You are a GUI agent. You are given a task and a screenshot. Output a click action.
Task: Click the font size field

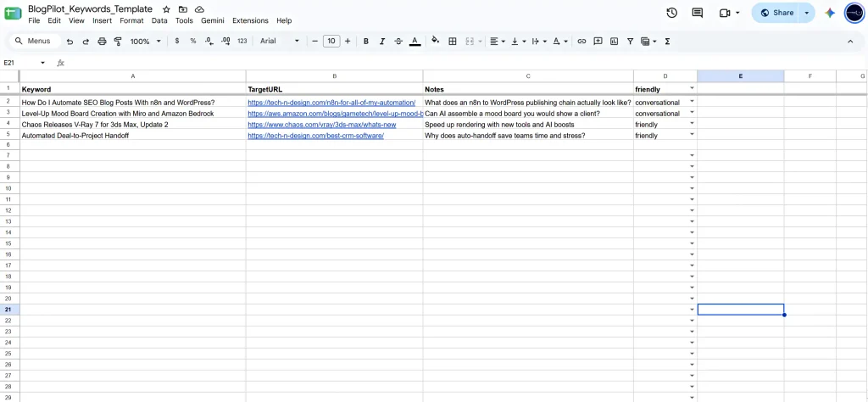[x=331, y=41]
